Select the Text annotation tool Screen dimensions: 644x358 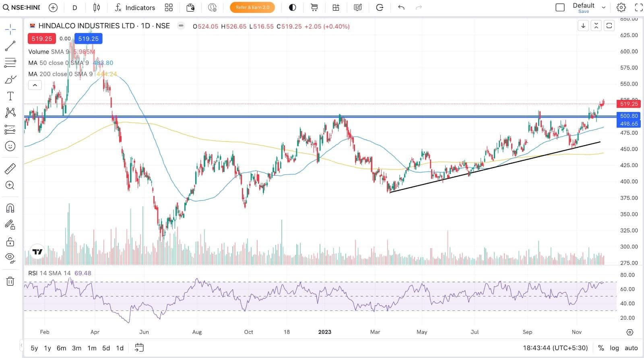click(10, 96)
